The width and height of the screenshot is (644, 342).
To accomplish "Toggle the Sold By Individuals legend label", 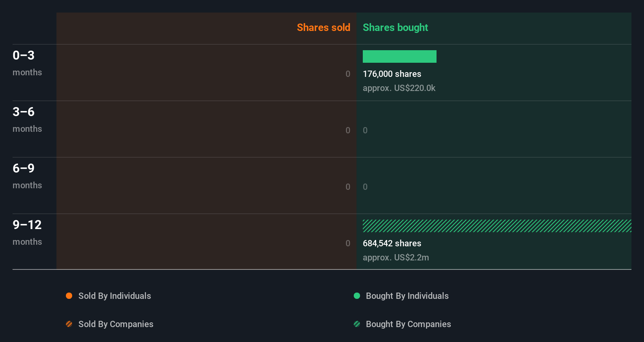I will click(x=115, y=296).
